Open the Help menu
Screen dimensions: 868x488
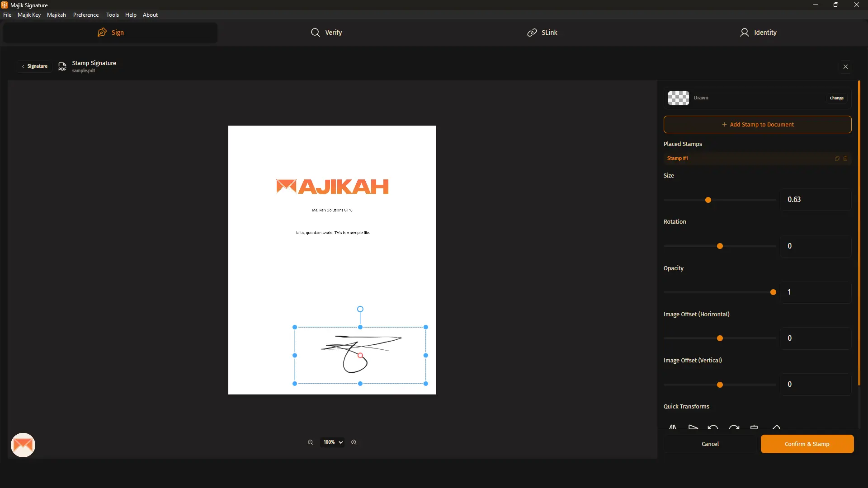click(x=131, y=15)
